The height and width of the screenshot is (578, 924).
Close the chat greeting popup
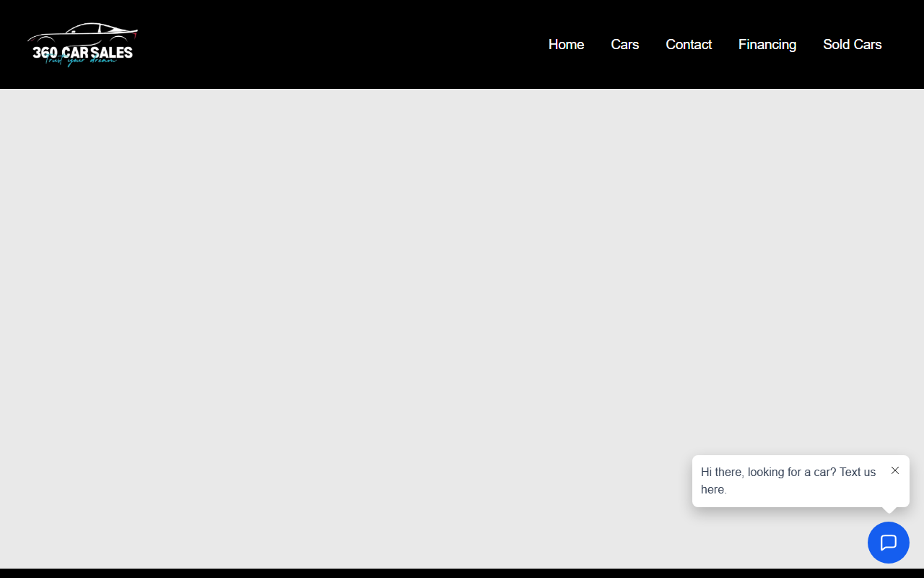[895, 470]
